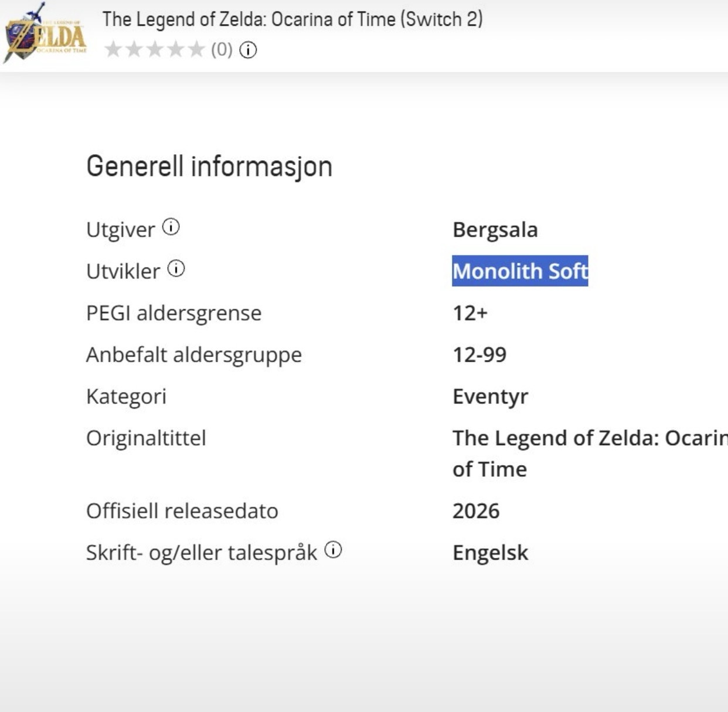Screen dimensions: 728x712
Task: Select the second rating star
Action: tap(134, 49)
